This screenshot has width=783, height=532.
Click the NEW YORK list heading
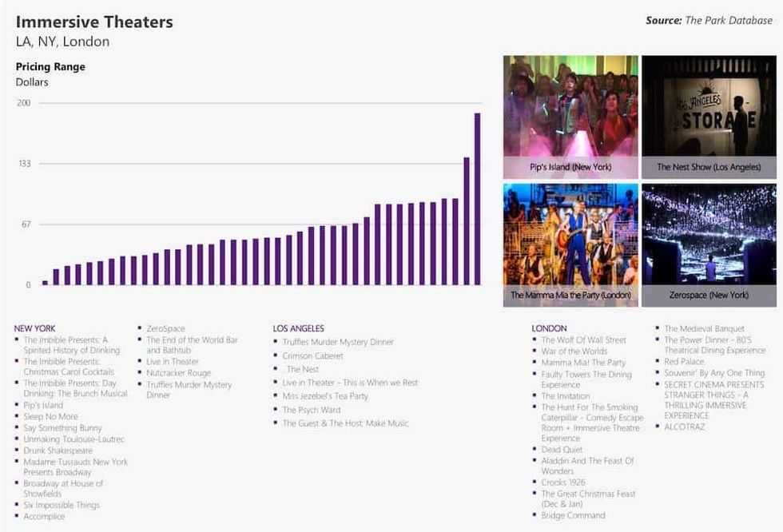tap(35, 328)
